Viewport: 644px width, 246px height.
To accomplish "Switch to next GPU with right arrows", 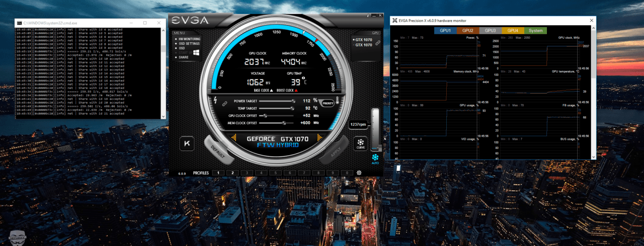I will click(320, 138).
